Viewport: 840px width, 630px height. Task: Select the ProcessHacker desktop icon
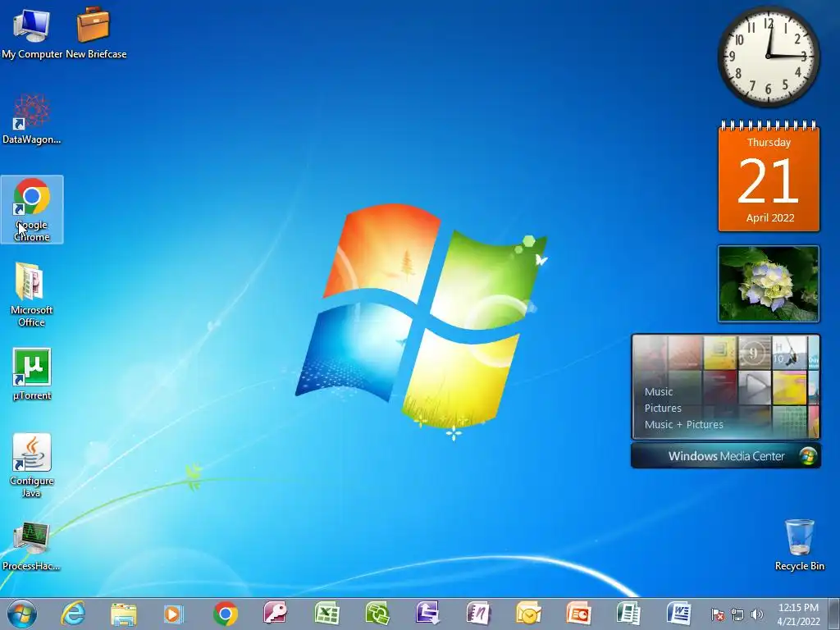point(32,546)
